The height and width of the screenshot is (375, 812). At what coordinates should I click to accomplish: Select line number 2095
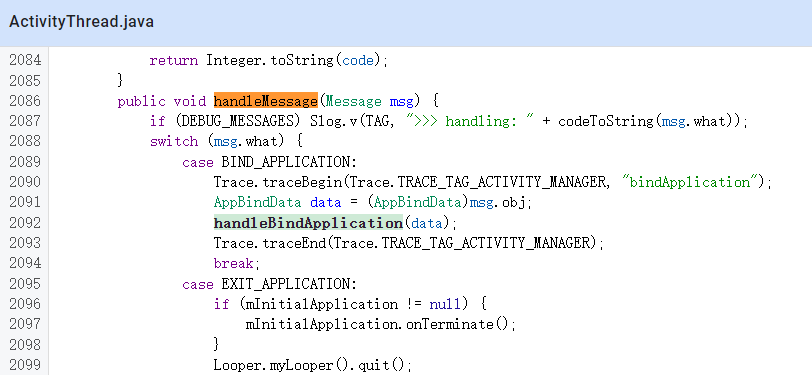click(25, 284)
